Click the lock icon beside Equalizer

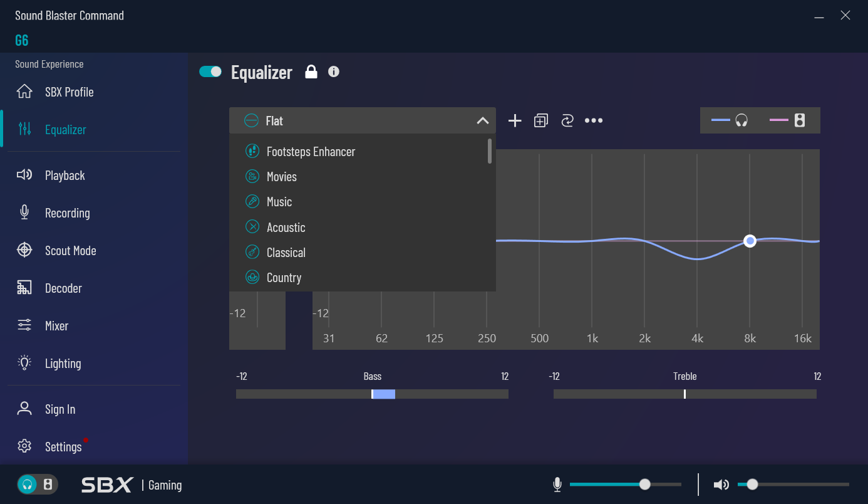click(311, 72)
